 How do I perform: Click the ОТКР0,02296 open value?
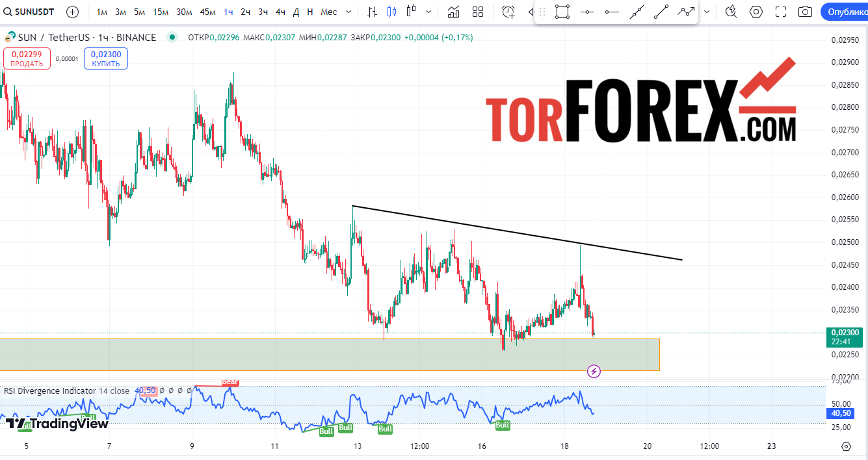214,38
